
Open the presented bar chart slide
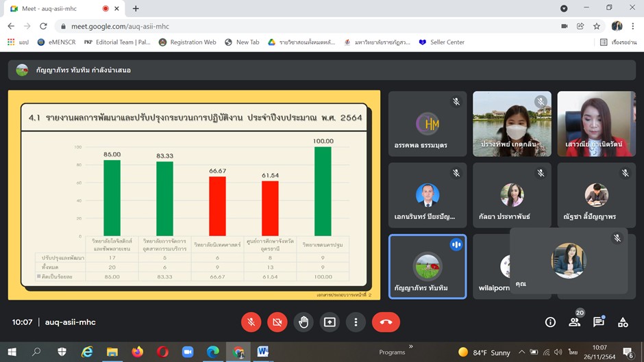click(x=194, y=195)
